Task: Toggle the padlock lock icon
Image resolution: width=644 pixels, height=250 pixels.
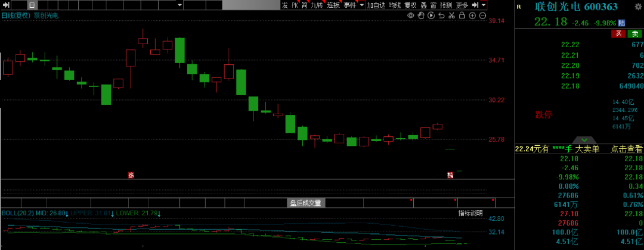Action: click(462, 15)
